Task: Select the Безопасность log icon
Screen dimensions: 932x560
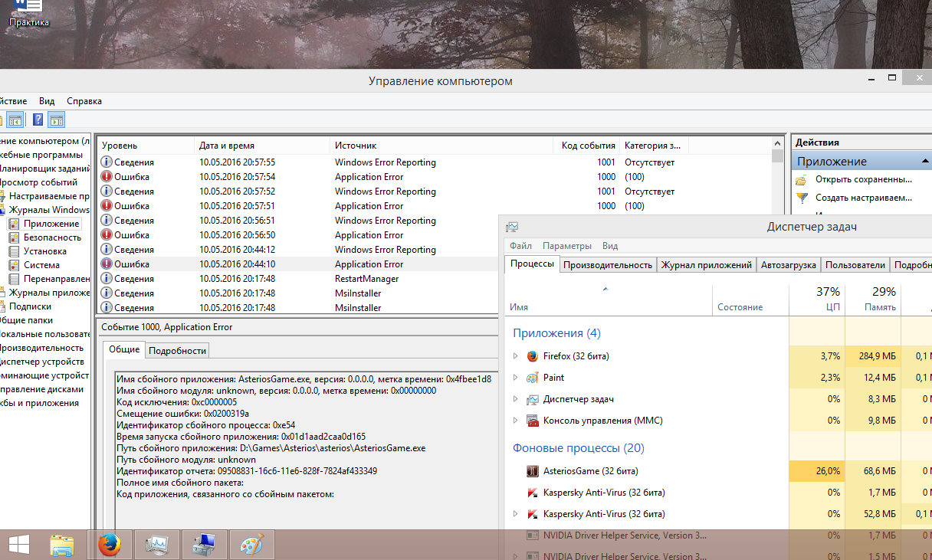Action: [13, 237]
